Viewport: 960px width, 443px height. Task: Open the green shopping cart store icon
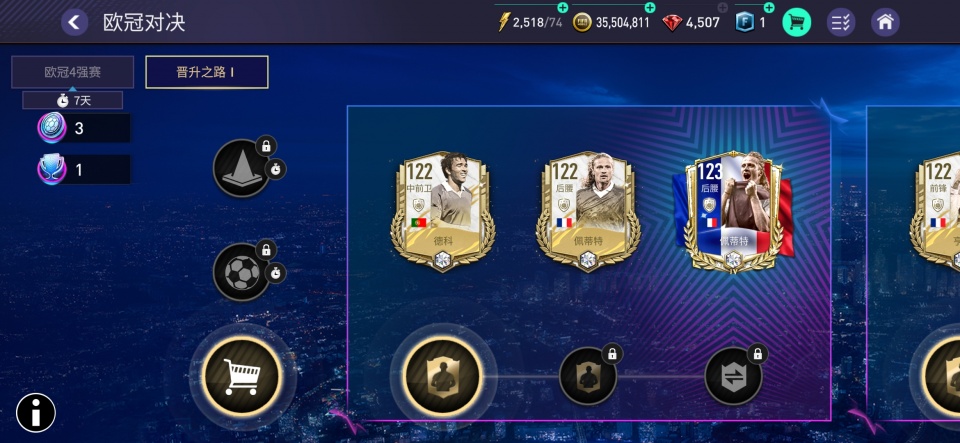797,23
